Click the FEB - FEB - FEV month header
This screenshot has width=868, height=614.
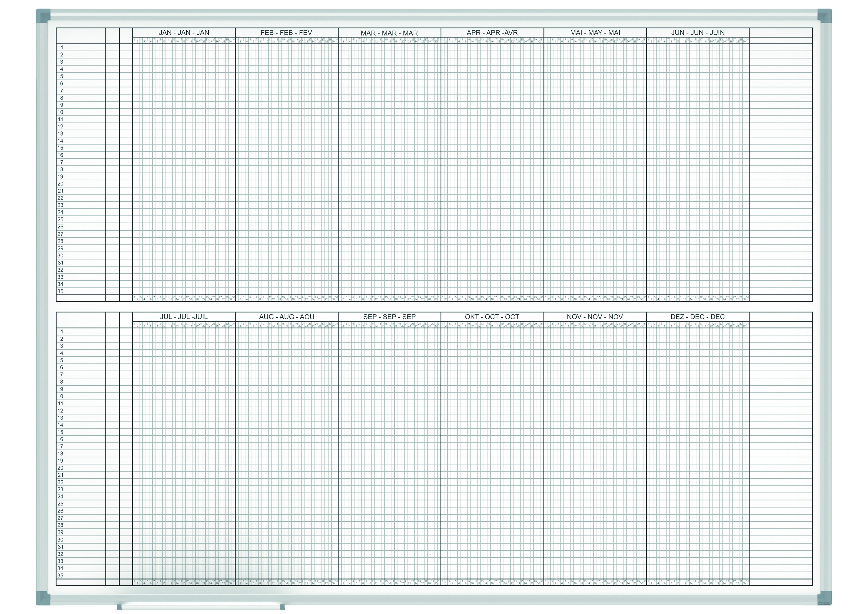286,32
